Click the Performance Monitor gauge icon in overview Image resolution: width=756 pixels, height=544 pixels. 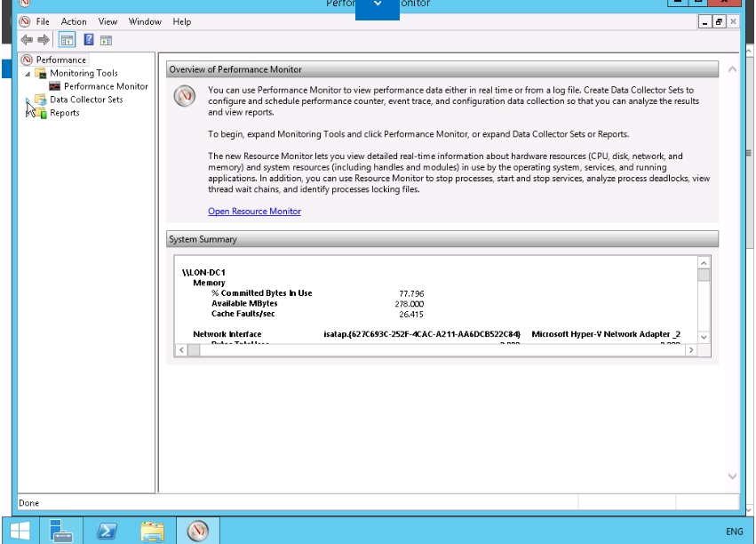coord(185,95)
